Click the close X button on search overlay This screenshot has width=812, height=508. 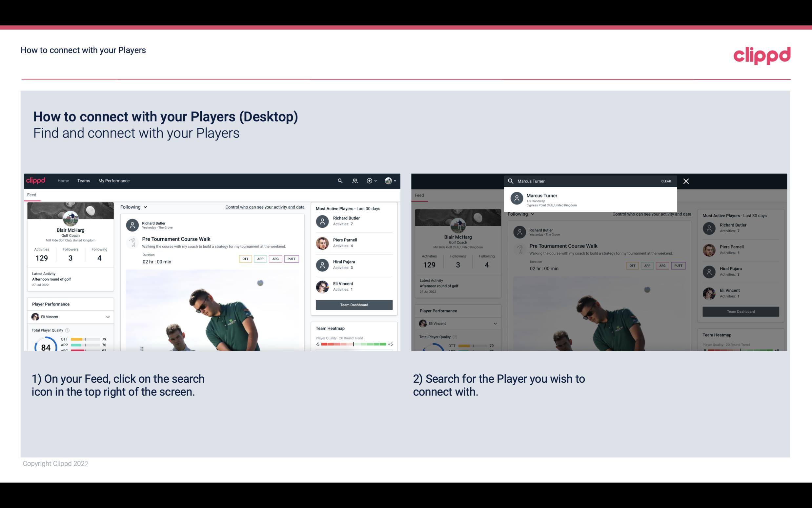point(686,181)
